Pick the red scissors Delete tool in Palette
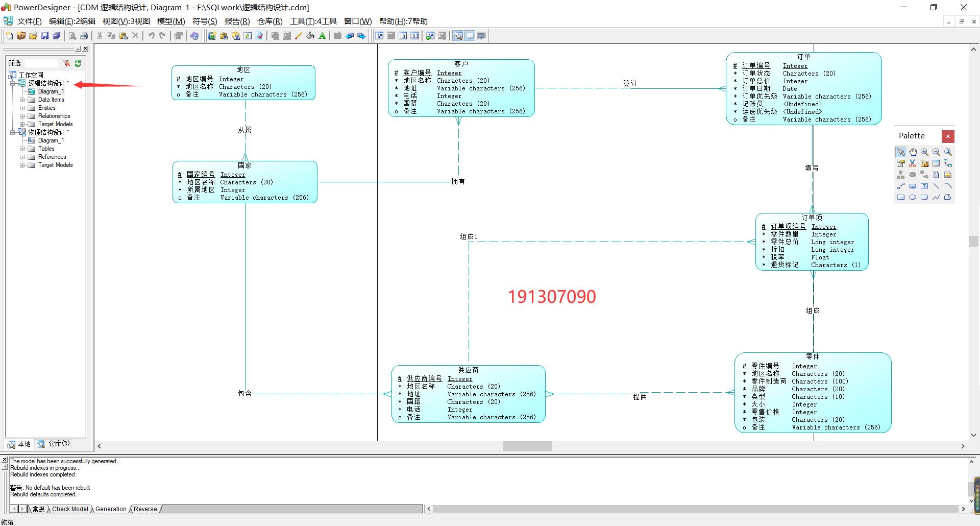This screenshot has height=526, width=980. tap(913, 163)
